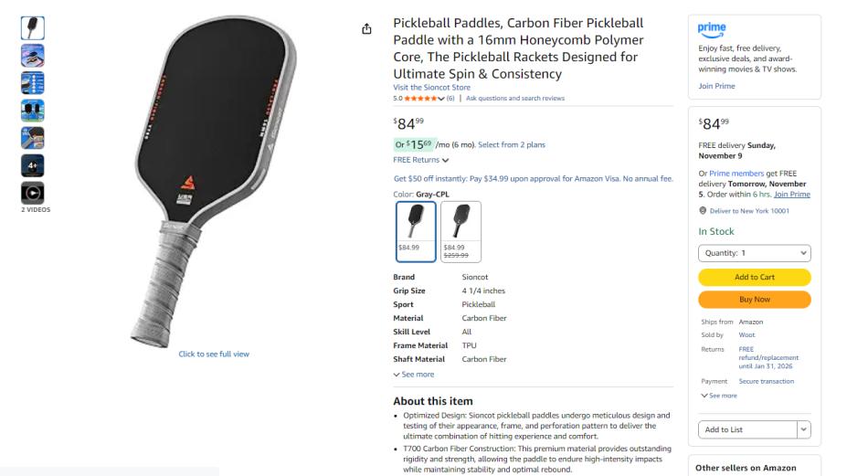Open the Quantity dropdown
The height and width of the screenshot is (476, 868).
pyautogui.click(x=754, y=253)
